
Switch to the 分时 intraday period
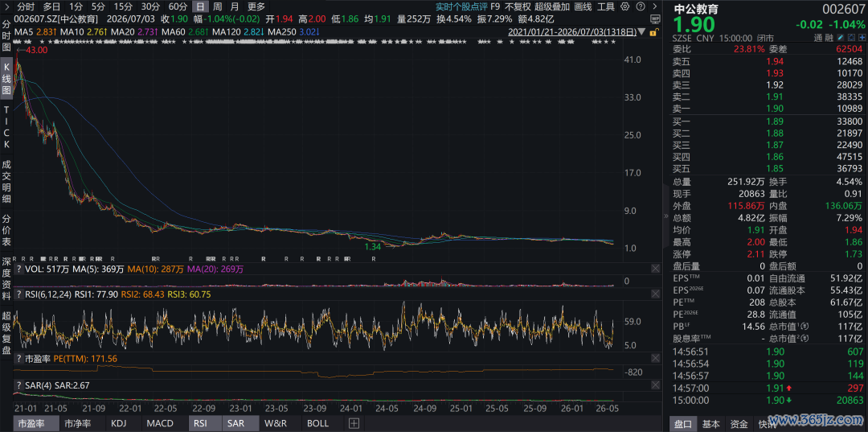26,7
